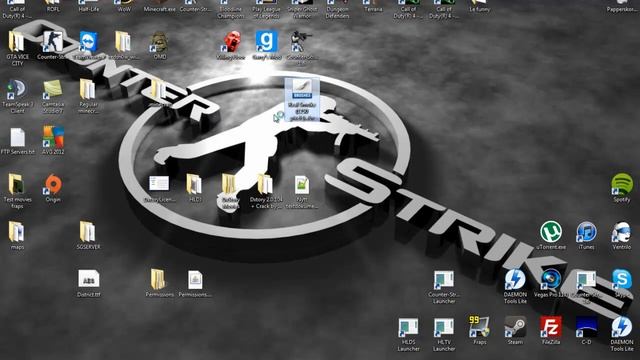Open the C-D shortcut
640x360 pixels.
pyautogui.click(x=586, y=327)
